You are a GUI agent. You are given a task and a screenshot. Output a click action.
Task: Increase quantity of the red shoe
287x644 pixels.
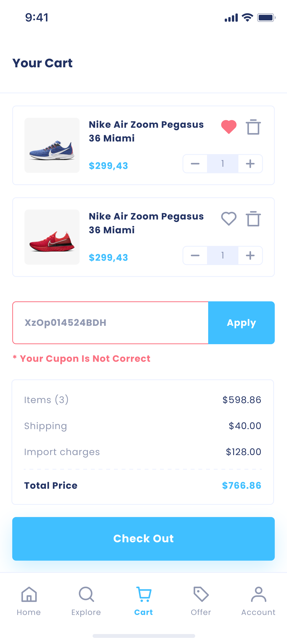point(250,255)
